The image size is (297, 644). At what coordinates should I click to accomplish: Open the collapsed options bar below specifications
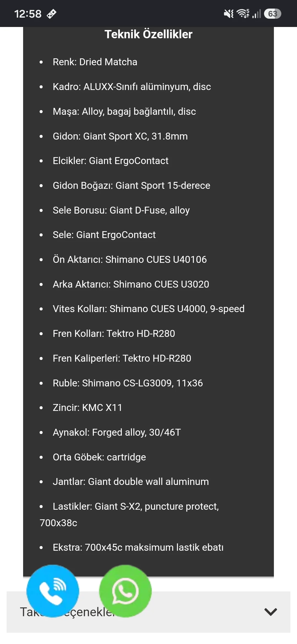pyautogui.click(x=148, y=612)
